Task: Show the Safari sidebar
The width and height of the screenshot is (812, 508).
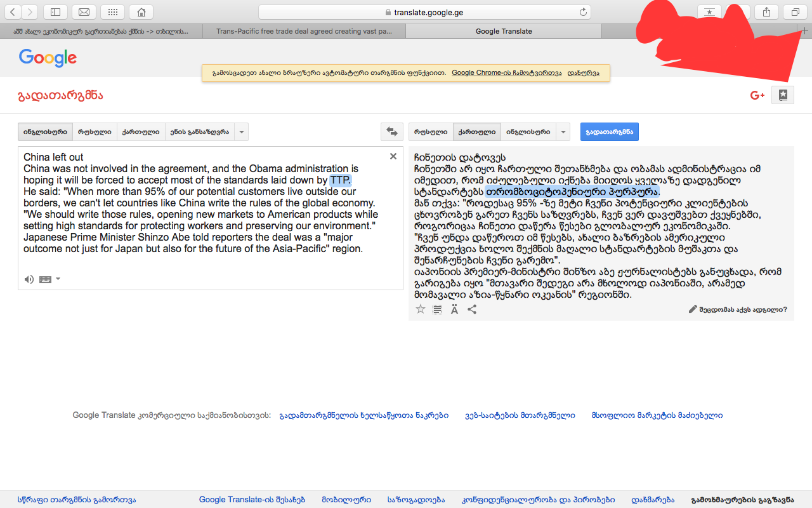Action: tap(55, 11)
